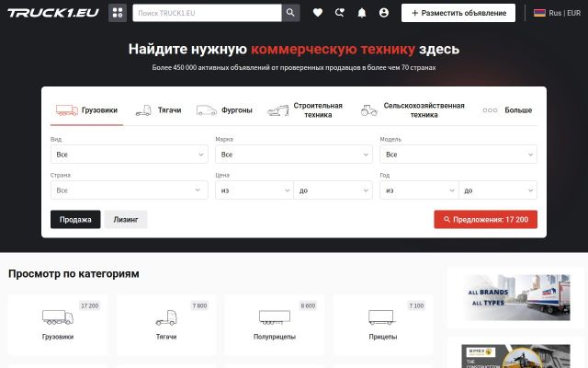Click the three-dots icon beside Больше
This screenshot has width=588, height=368.
(x=490, y=110)
